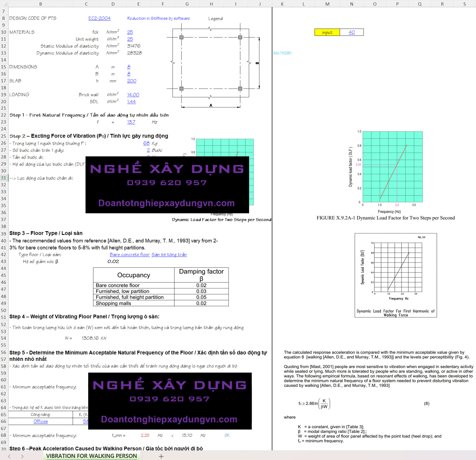Image resolution: width=476 pixels, height=460 pixels.
Task: Select natural frequency value 13.7
Action: tap(131, 122)
